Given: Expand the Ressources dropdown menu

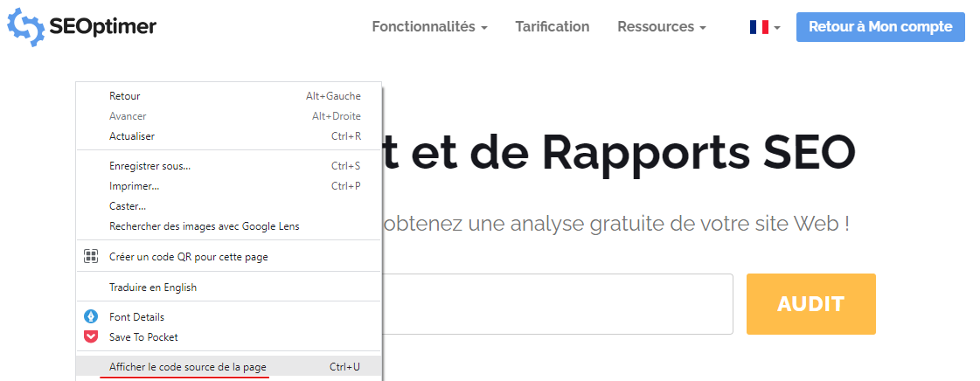Looking at the screenshot, I should click(661, 27).
